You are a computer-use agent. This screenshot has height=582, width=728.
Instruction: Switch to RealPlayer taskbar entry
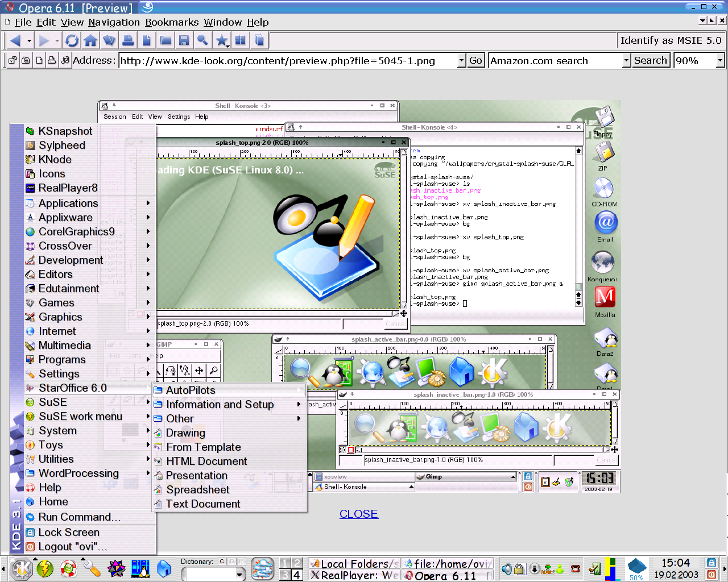click(x=354, y=575)
